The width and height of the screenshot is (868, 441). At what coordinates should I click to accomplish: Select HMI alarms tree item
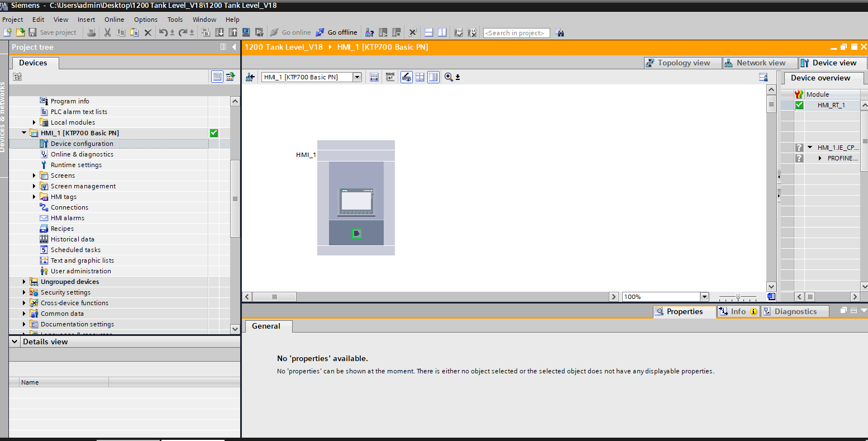(68, 218)
